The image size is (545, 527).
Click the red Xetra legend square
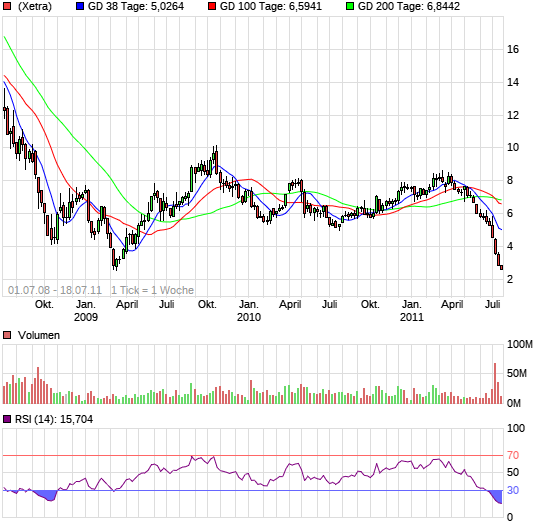pos(7,6)
